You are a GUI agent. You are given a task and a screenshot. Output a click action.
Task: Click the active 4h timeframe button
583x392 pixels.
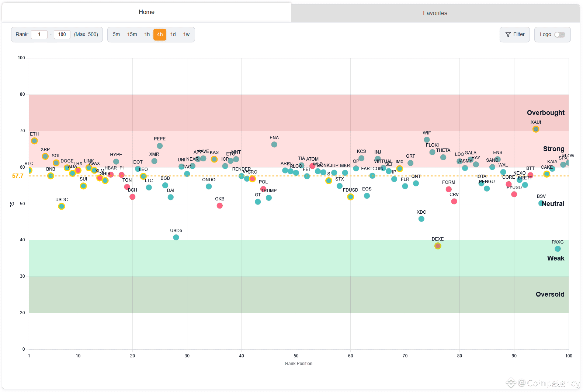pyautogui.click(x=160, y=35)
